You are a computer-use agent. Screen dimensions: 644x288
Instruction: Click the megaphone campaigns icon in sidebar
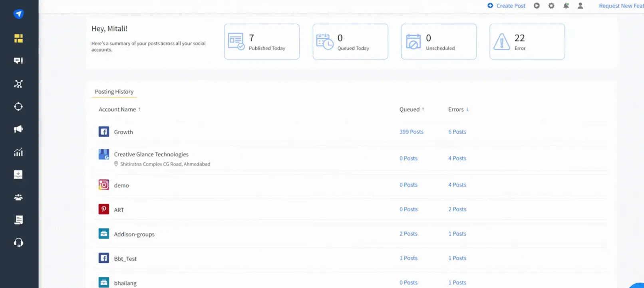pos(18,129)
